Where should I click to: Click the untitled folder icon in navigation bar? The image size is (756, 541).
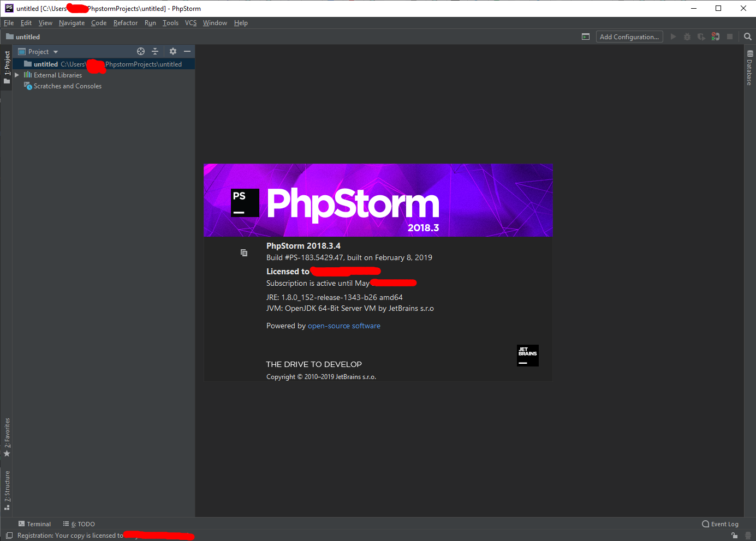tap(10, 37)
